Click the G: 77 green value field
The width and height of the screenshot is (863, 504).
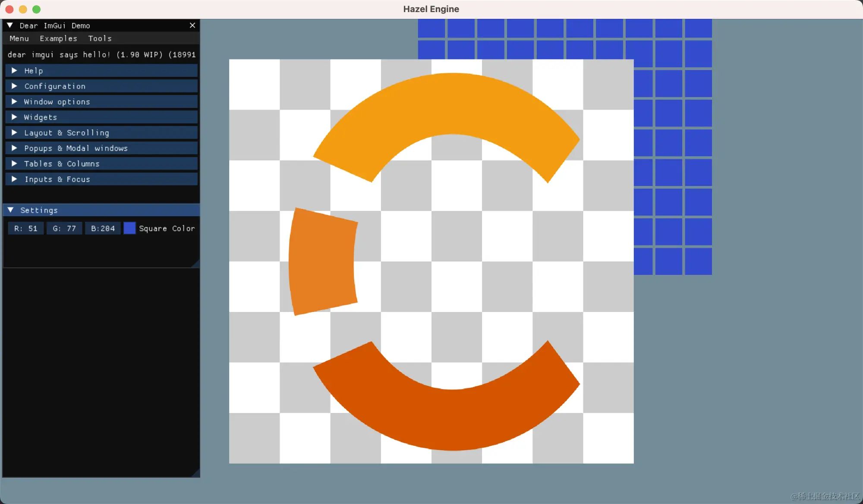pos(64,228)
